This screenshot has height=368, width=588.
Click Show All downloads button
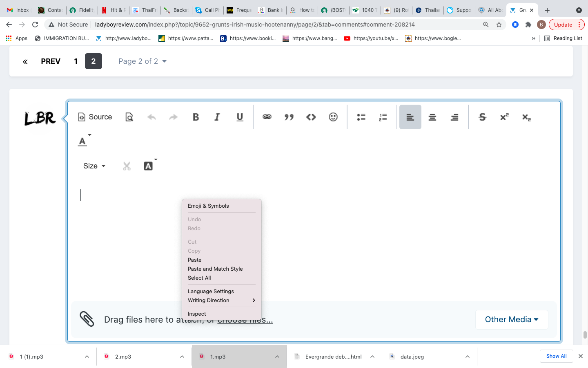click(x=556, y=356)
